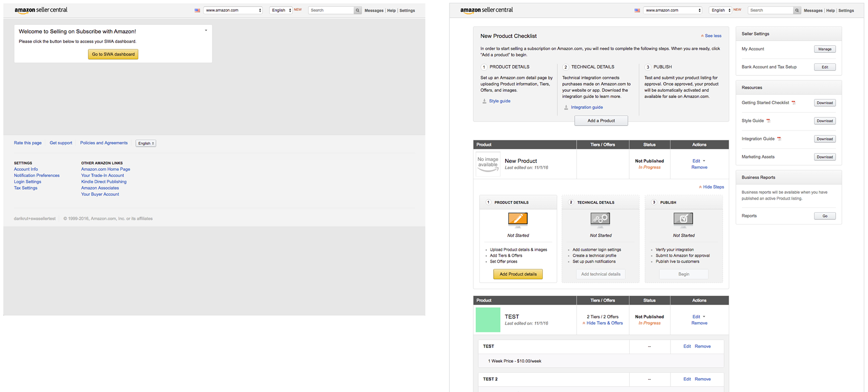
Task: Collapse New Product steps with Hide Steps
Action: pos(712,187)
